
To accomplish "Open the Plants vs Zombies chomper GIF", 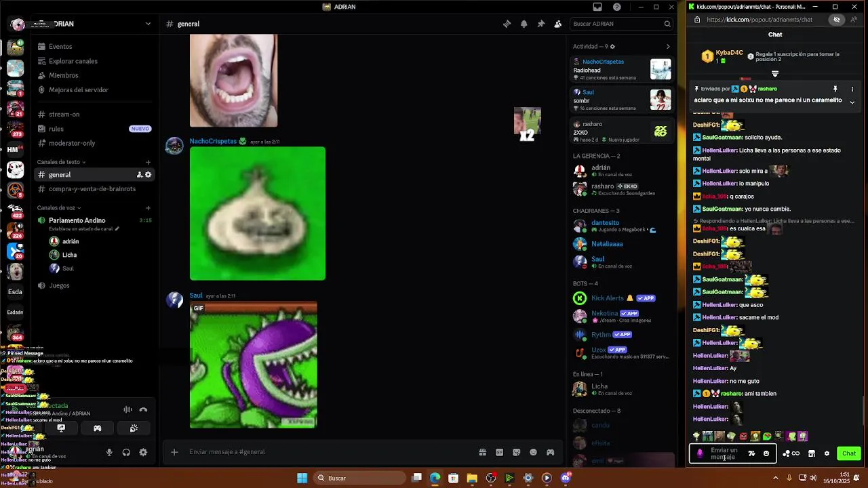I will pos(254,366).
